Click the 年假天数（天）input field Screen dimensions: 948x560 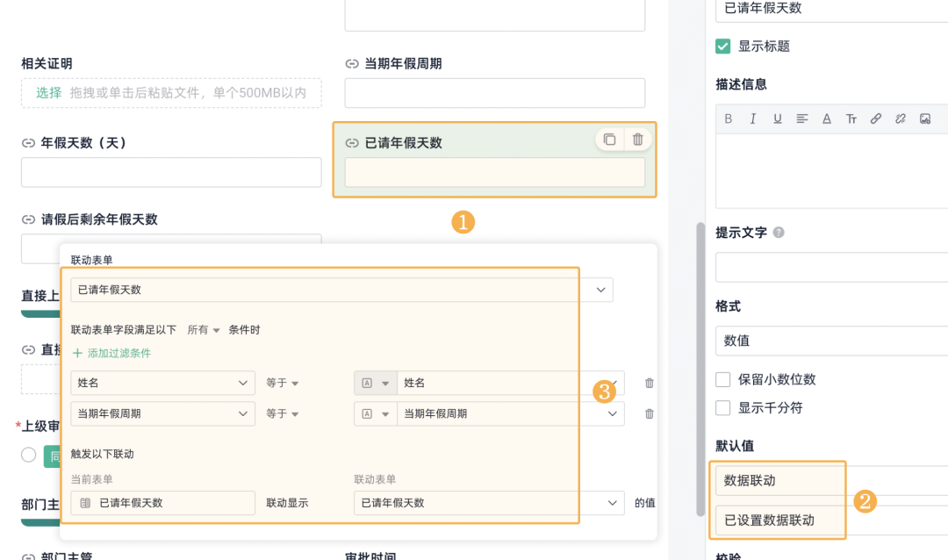point(171,172)
